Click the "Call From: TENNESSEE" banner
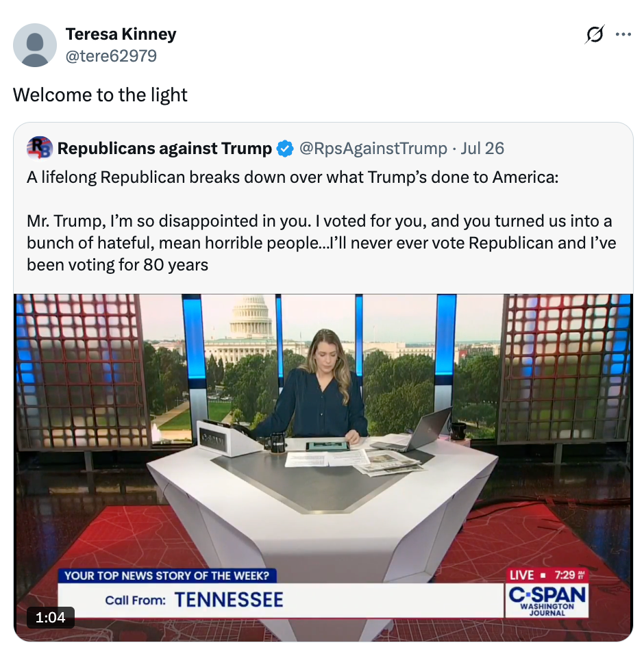 [x=280, y=600]
